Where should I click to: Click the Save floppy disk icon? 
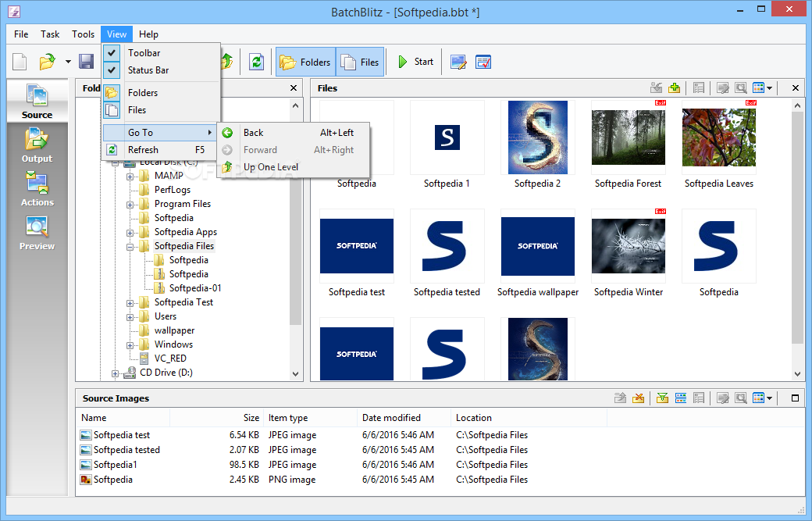(86, 62)
